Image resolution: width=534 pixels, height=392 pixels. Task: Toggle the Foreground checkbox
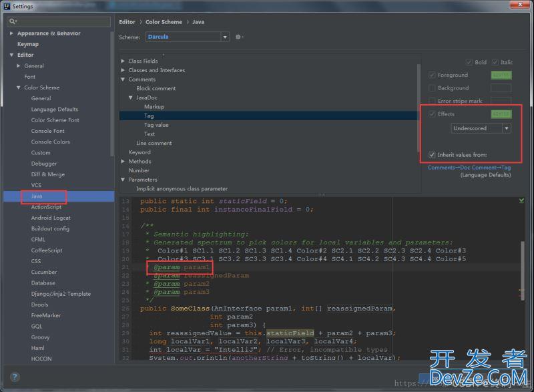(x=432, y=75)
